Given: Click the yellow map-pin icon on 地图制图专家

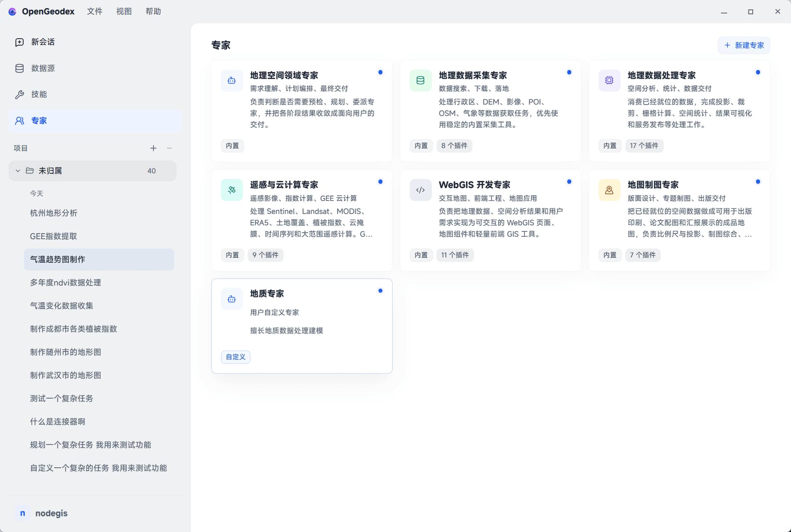Looking at the screenshot, I should tap(609, 190).
